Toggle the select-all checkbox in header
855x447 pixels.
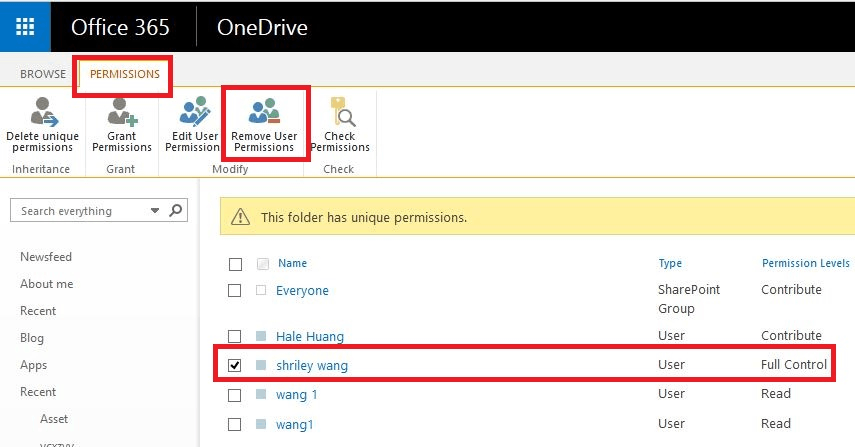click(x=235, y=264)
